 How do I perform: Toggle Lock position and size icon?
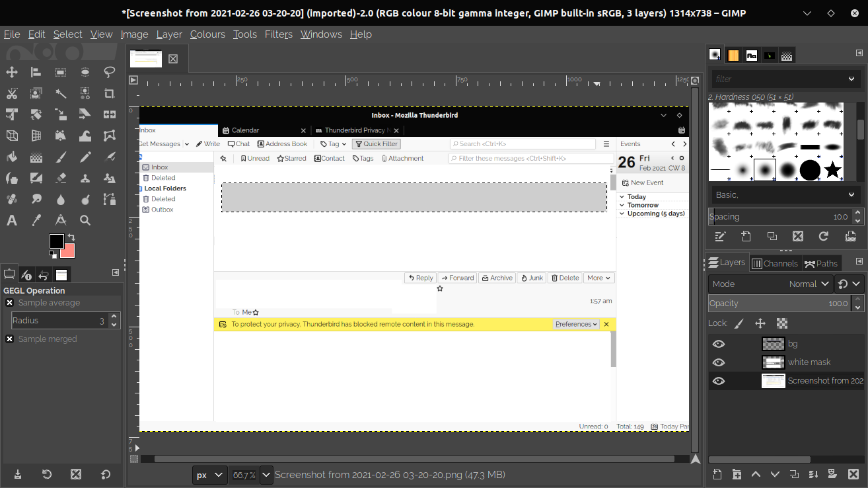pyautogui.click(x=760, y=323)
